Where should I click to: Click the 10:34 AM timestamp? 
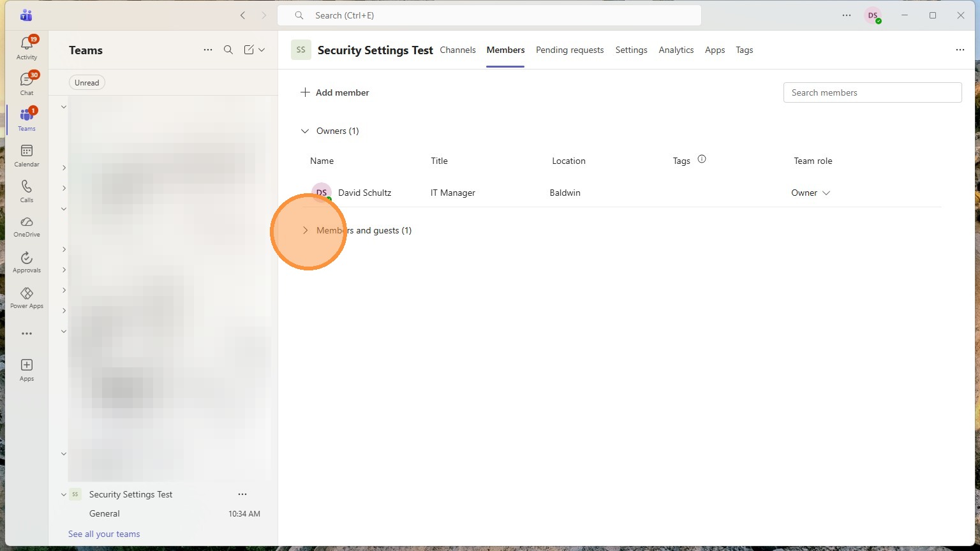[244, 513]
